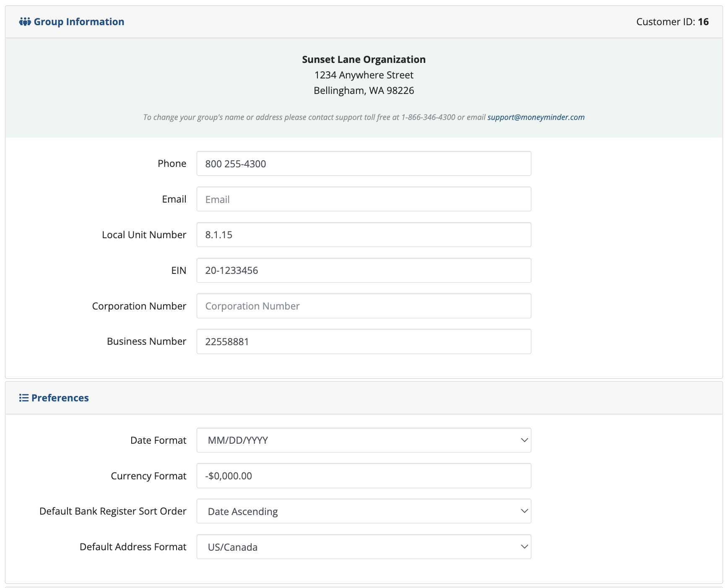Focus the empty Email field
This screenshot has width=728, height=588.
point(364,199)
